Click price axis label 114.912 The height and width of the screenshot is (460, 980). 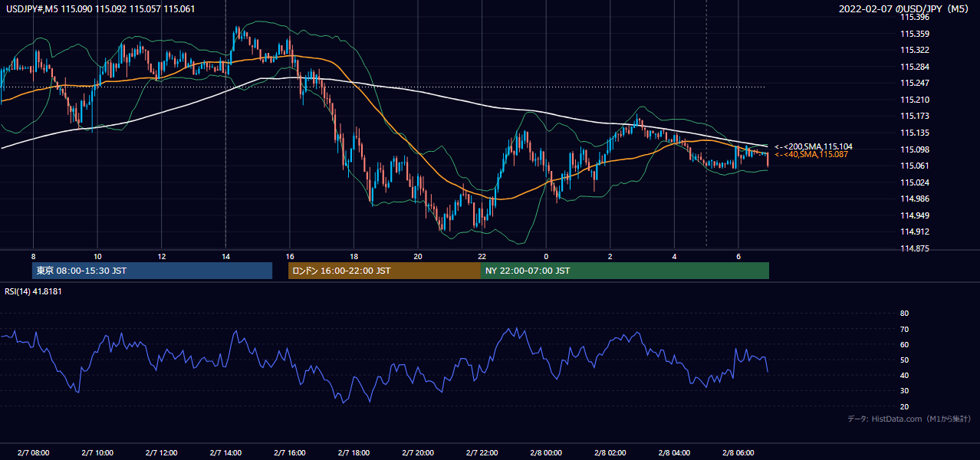pos(914,232)
